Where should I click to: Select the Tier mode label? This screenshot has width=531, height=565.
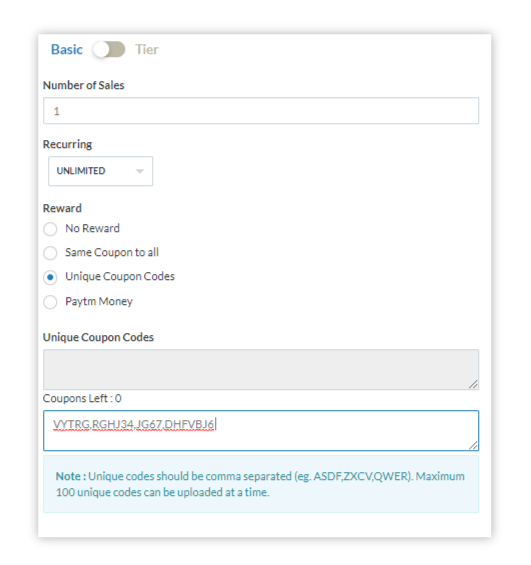147,49
